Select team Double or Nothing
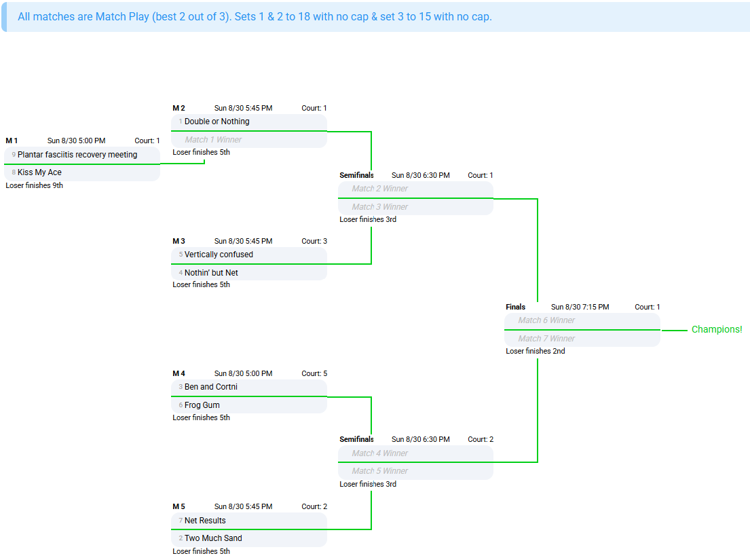This screenshot has width=750, height=560. (x=248, y=122)
